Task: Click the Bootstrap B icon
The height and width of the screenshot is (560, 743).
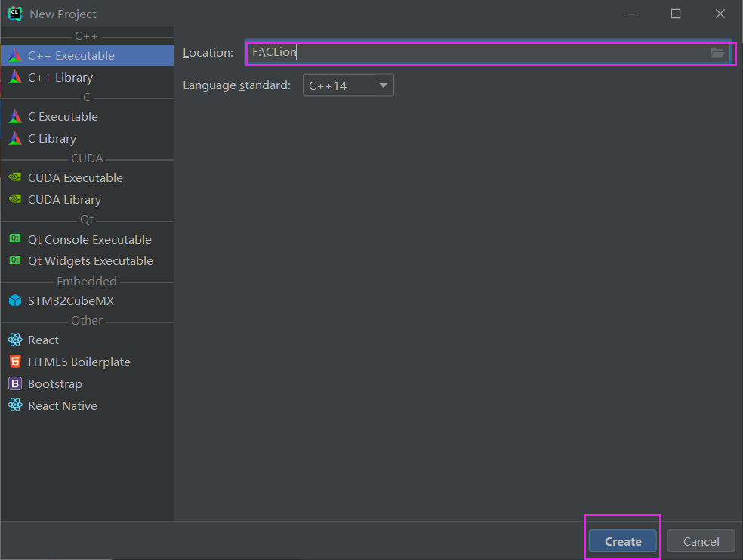Action: click(x=15, y=383)
